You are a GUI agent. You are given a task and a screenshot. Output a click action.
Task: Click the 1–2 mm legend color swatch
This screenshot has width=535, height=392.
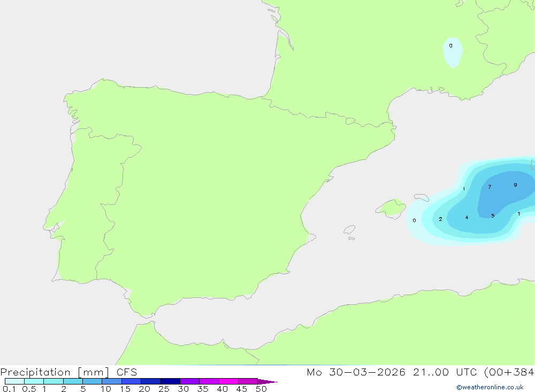pyautogui.click(x=53, y=381)
